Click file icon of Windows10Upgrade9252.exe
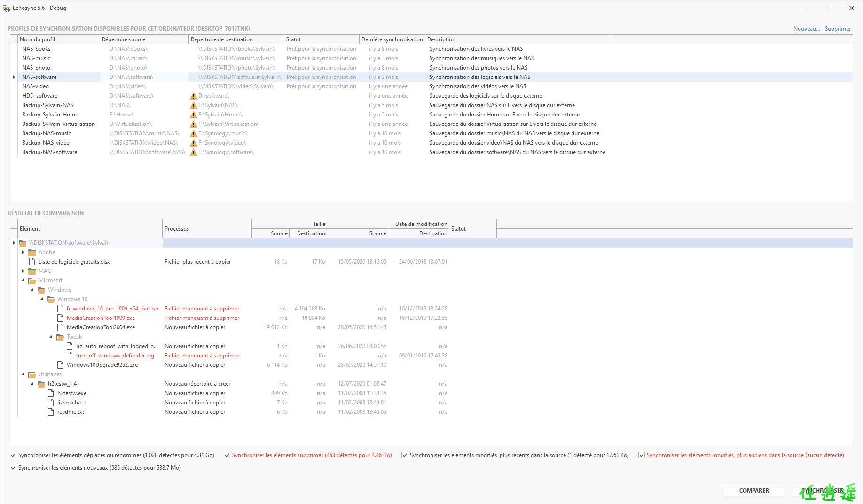Screen dimensions: 863x504 [60, 365]
